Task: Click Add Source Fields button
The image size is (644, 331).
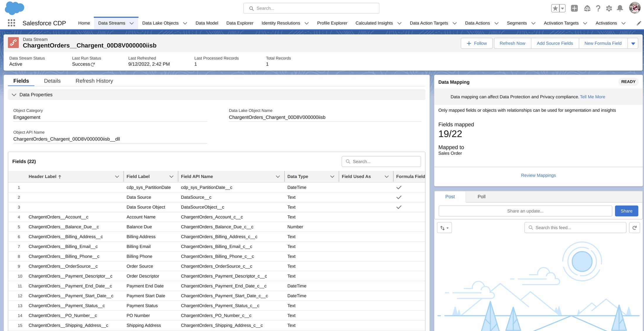Action: (555, 43)
